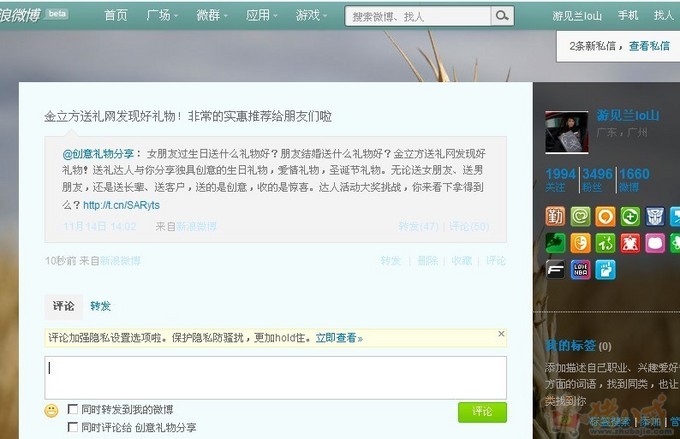Open the @创意礼物分享 profile link

(98, 154)
